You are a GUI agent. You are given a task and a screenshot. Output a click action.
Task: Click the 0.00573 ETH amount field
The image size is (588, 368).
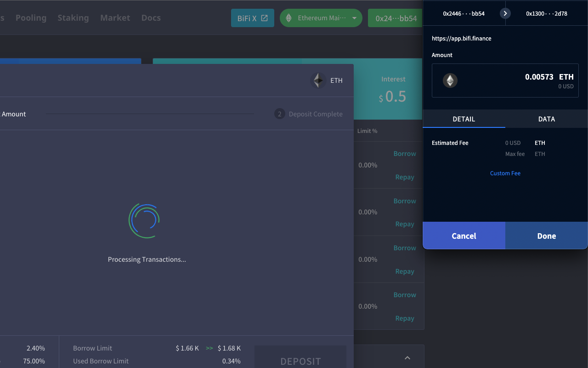click(505, 80)
